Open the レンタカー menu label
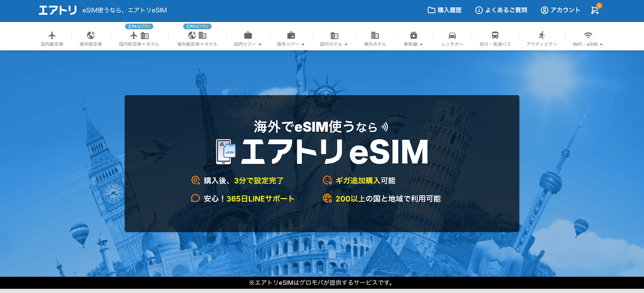 [452, 44]
